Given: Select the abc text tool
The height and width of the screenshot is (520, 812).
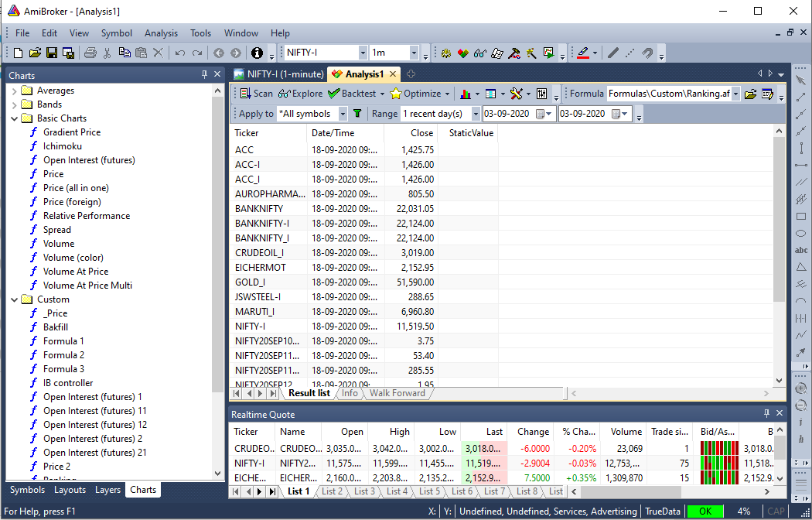Looking at the screenshot, I should 800,250.
